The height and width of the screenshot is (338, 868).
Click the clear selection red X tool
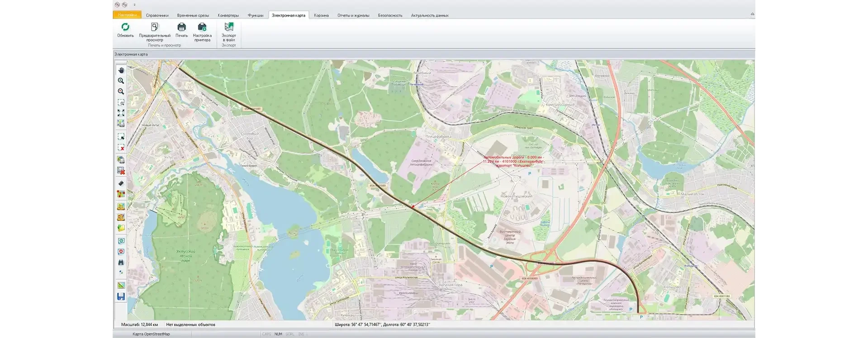tap(121, 148)
